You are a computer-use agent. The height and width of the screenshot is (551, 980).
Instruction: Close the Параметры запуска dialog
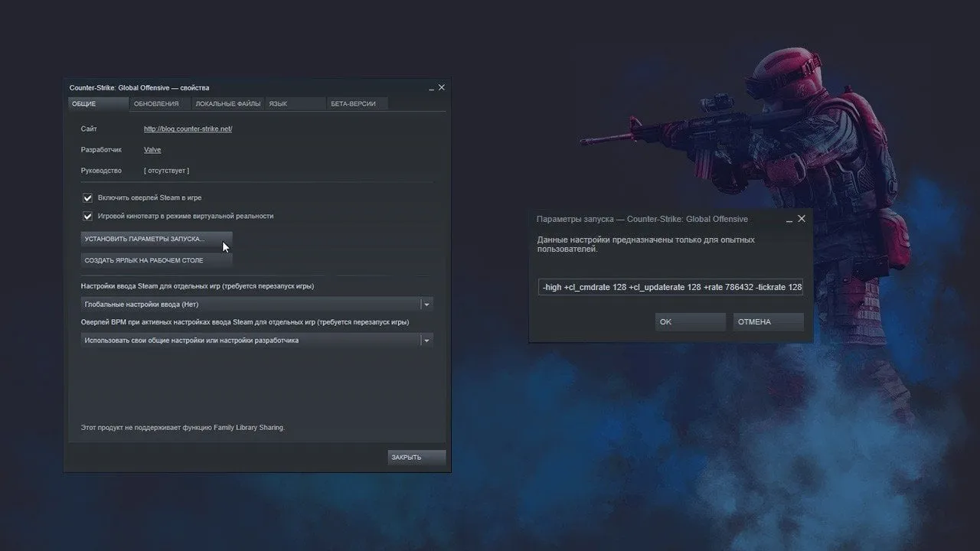tap(802, 218)
